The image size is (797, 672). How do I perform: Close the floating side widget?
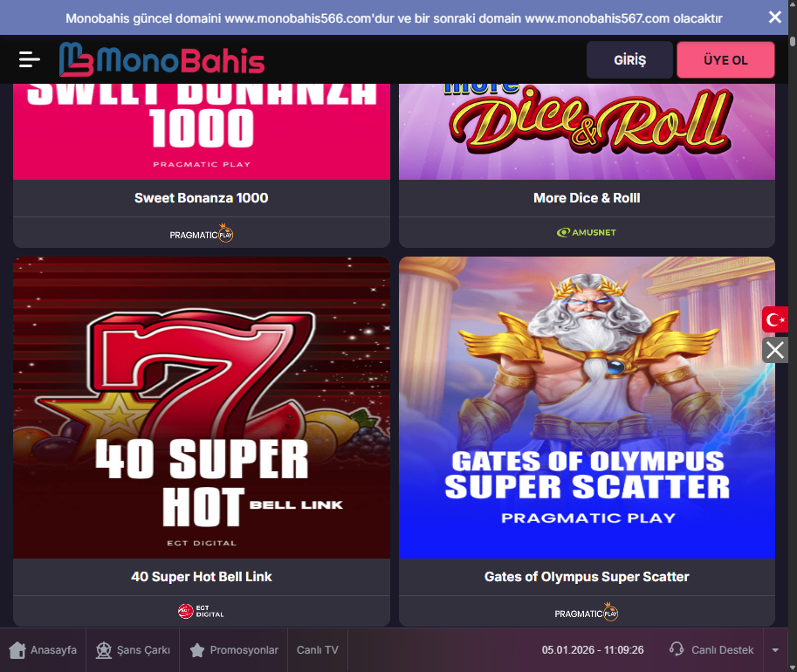coord(774,350)
